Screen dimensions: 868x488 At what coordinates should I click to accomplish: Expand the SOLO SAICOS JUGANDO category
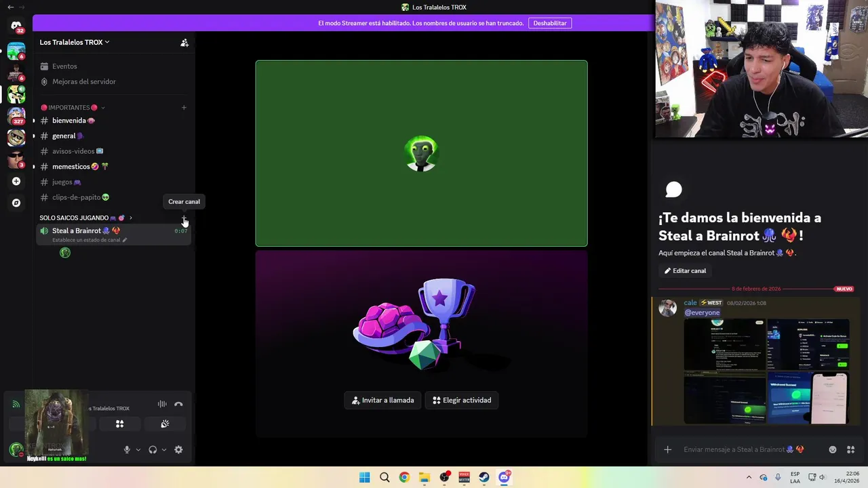click(x=86, y=218)
